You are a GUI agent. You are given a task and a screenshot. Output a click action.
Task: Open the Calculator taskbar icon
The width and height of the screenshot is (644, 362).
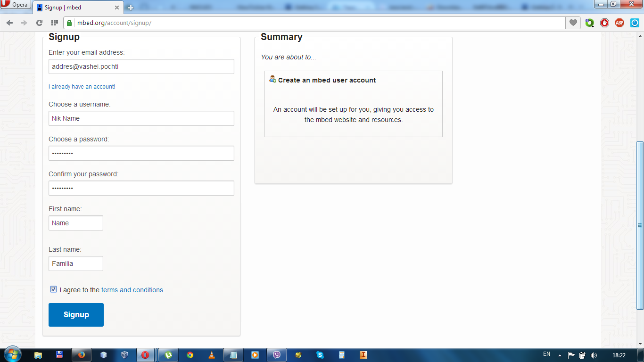pyautogui.click(x=342, y=355)
